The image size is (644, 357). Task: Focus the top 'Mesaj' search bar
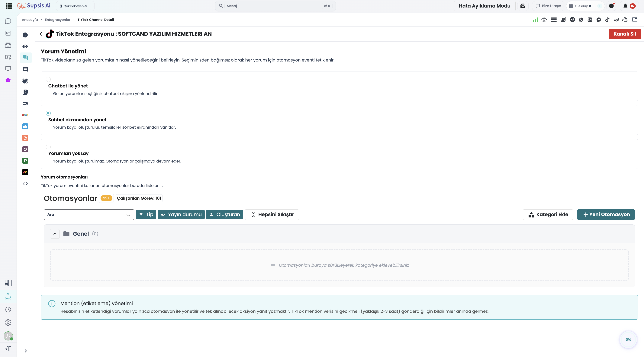coord(275,6)
